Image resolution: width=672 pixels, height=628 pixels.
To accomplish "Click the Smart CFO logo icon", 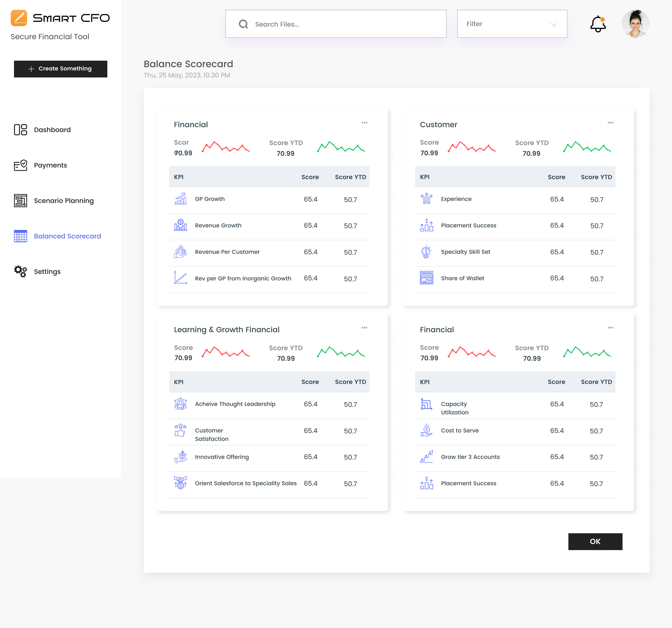I will [19, 18].
